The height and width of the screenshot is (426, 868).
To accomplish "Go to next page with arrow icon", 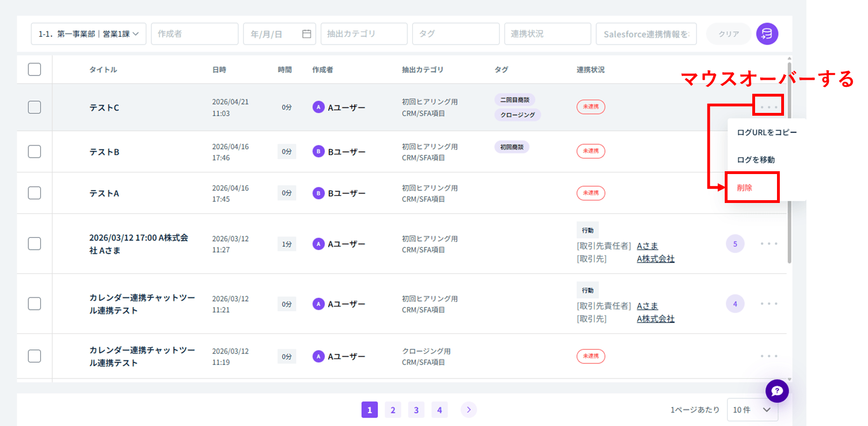I will coord(469,410).
